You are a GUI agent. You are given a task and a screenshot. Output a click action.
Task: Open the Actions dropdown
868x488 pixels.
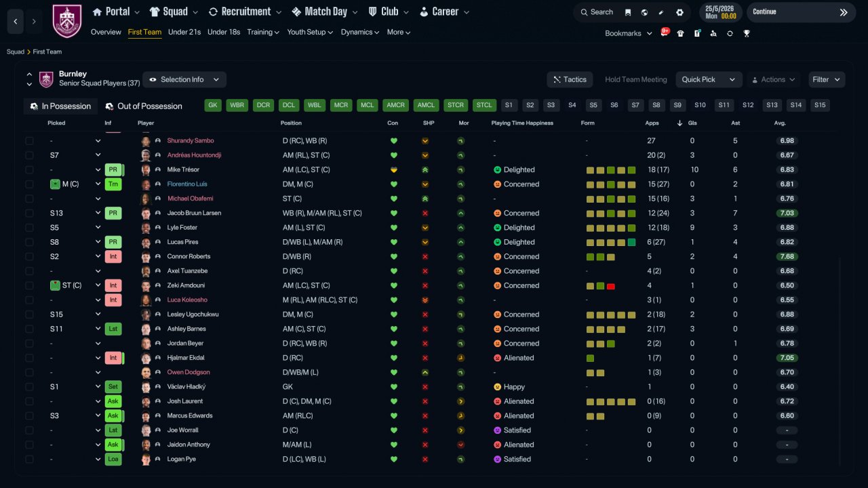tap(774, 79)
